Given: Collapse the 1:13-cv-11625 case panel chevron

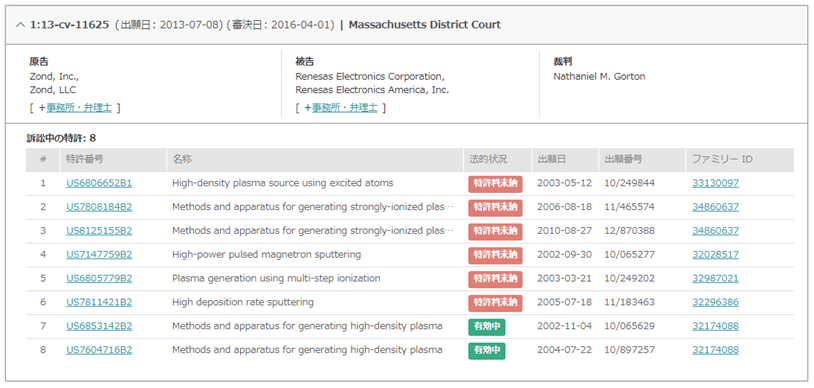Looking at the screenshot, I should pos(20,25).
